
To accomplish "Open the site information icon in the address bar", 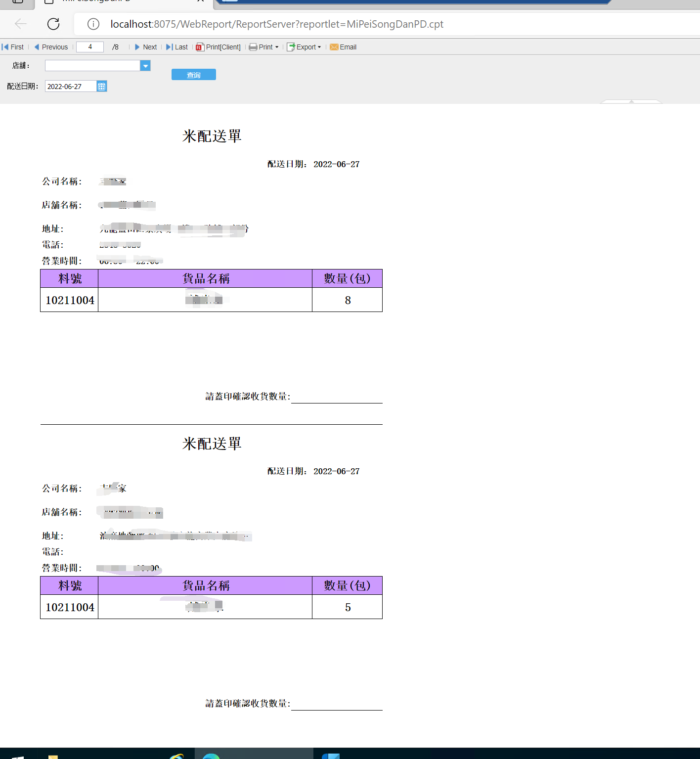I will 93,24.
